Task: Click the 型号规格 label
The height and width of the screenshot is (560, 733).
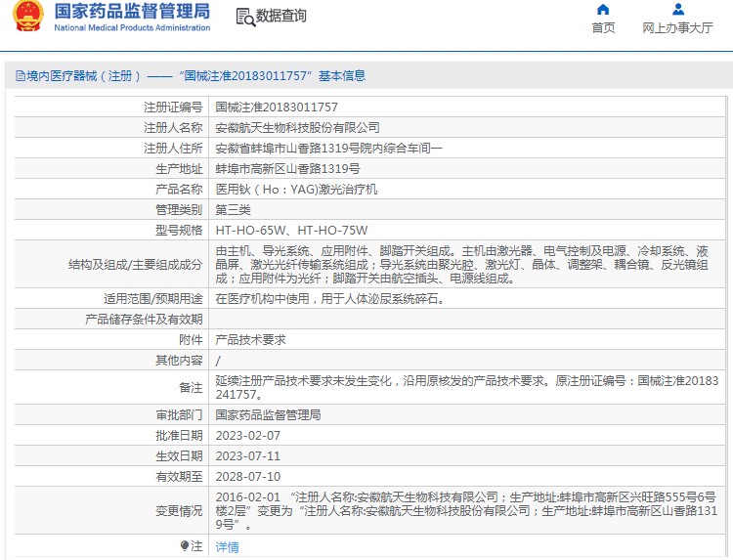Action: click(x=179, y=231)
